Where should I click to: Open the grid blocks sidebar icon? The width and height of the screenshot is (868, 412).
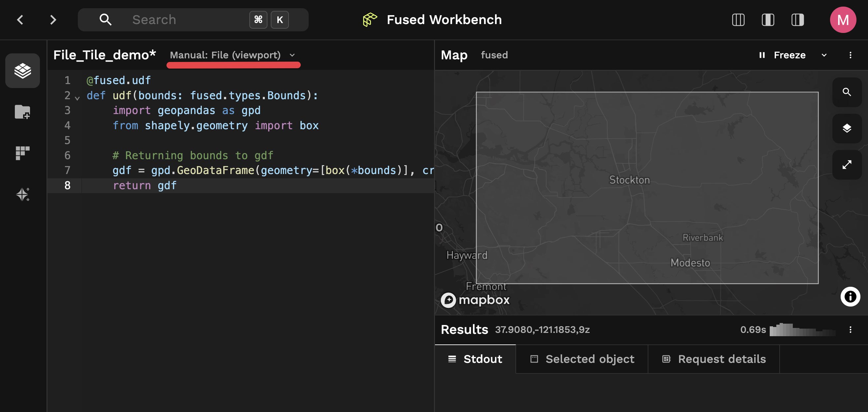[x=22, y=153]
